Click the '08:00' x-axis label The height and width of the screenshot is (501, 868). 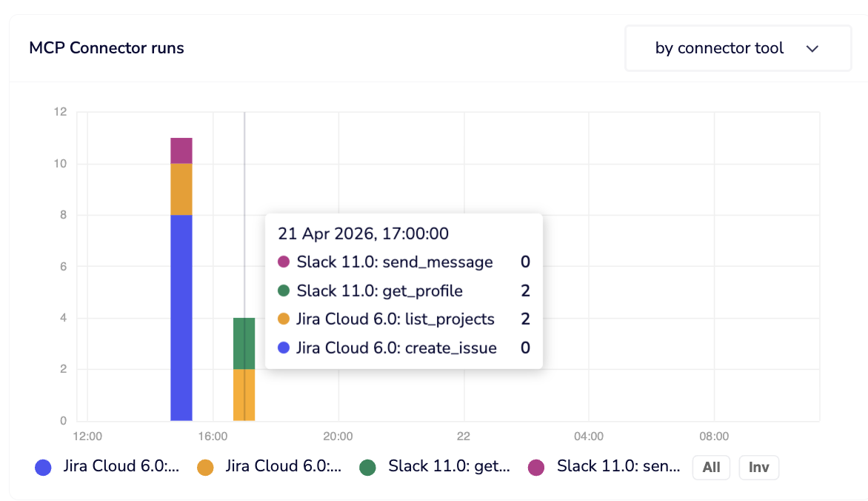point(713,437)
